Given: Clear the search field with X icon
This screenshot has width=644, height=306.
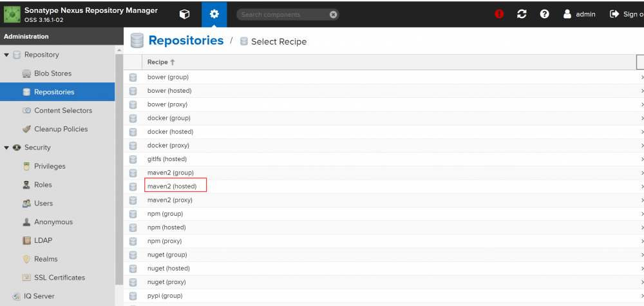Looking at the screenshot, I should (333, 14).
